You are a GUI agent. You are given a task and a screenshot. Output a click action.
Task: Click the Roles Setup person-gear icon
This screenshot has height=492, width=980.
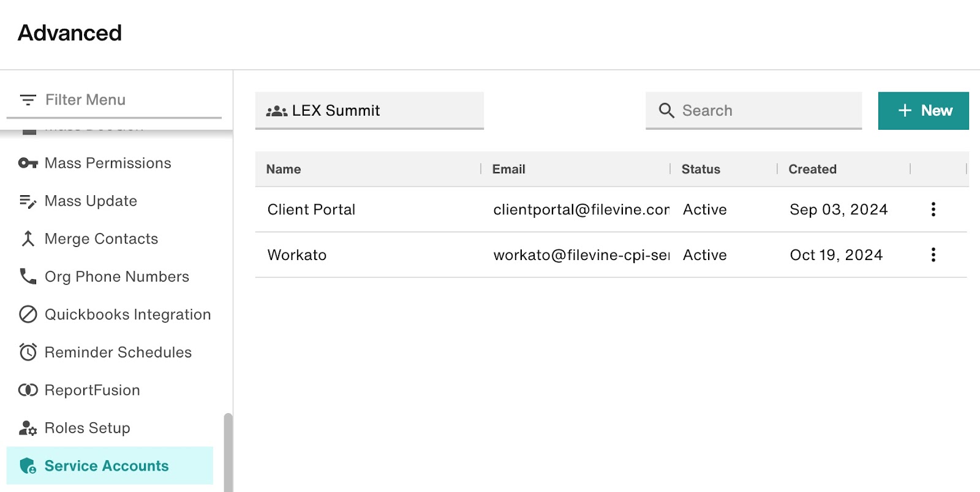tap(28, 428)
